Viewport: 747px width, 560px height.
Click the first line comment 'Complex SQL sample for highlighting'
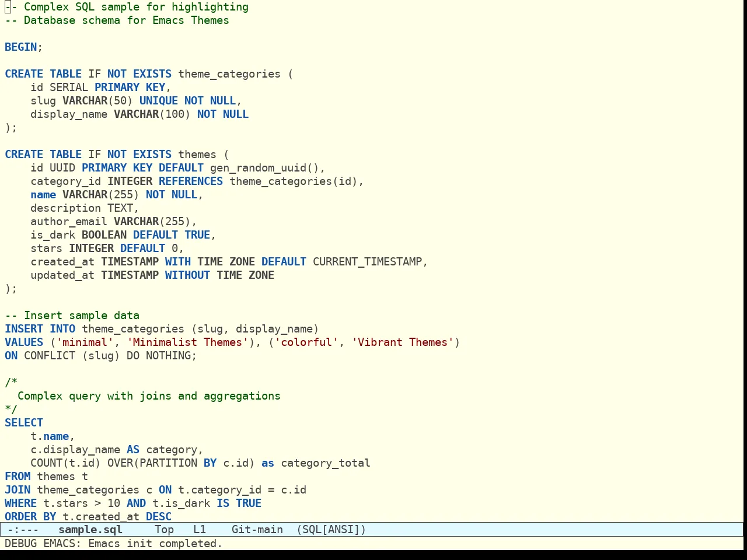pyautogui.click(x=136, y=7)
